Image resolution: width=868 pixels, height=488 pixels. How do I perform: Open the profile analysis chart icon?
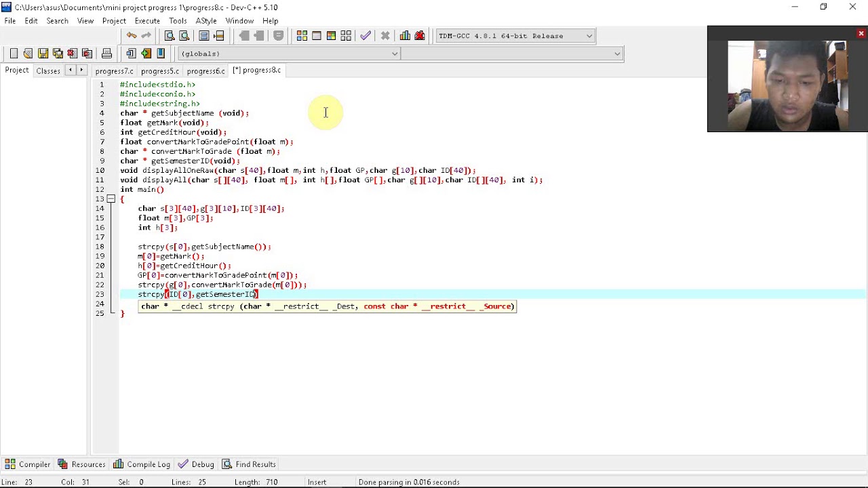click(405, 36)
